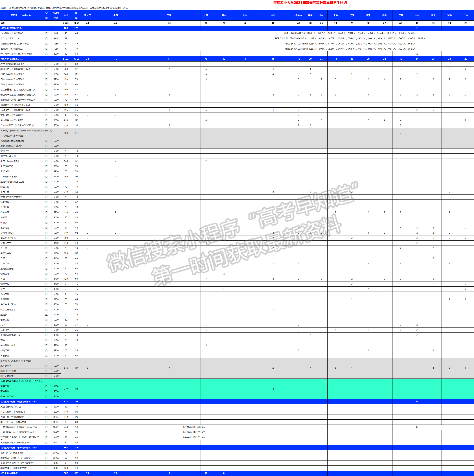The image size is (474, 476).
Task: Select the 吉林 column header
Action: 321,15
